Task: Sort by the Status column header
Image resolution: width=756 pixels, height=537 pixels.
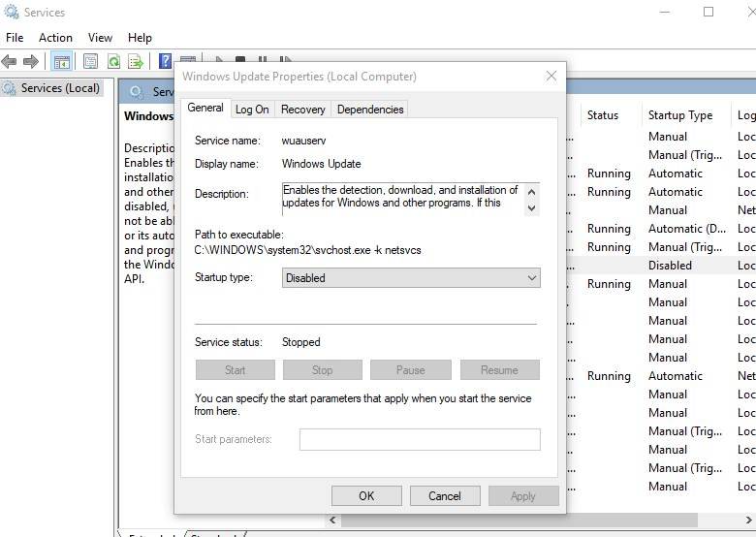Action: pyautogui.click(x=603, y=115)
